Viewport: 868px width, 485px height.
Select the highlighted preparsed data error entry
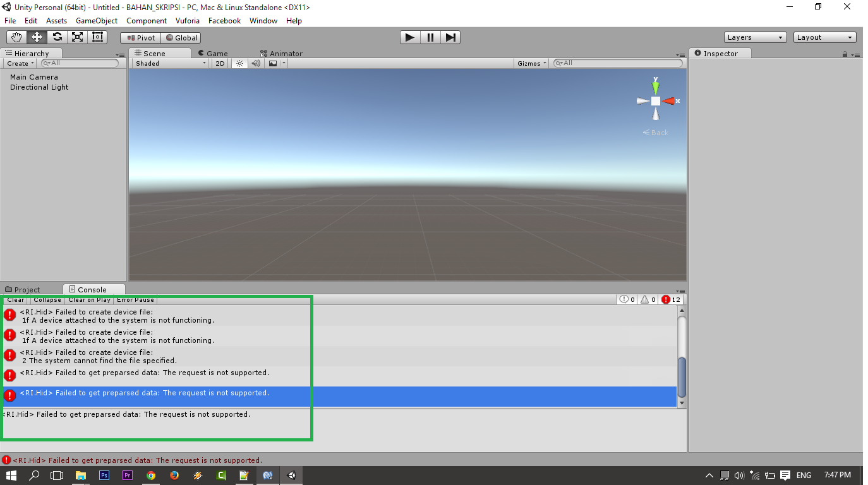tap(340, 397)
